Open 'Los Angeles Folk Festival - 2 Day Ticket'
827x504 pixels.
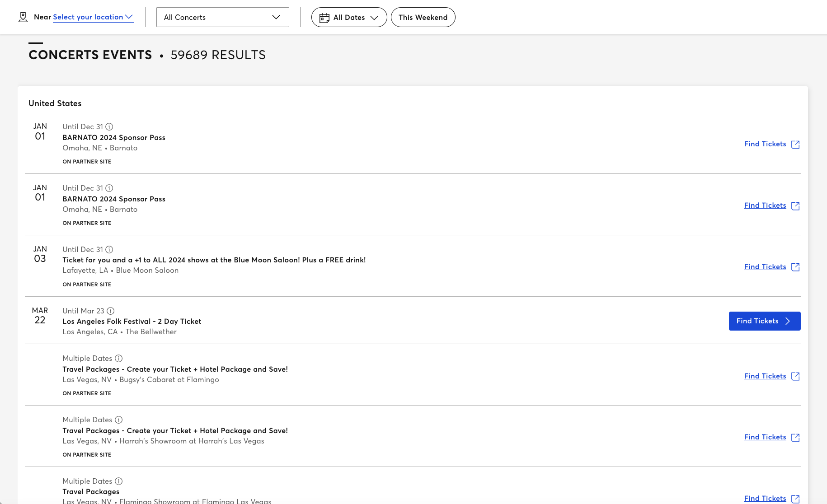(132, 322)
